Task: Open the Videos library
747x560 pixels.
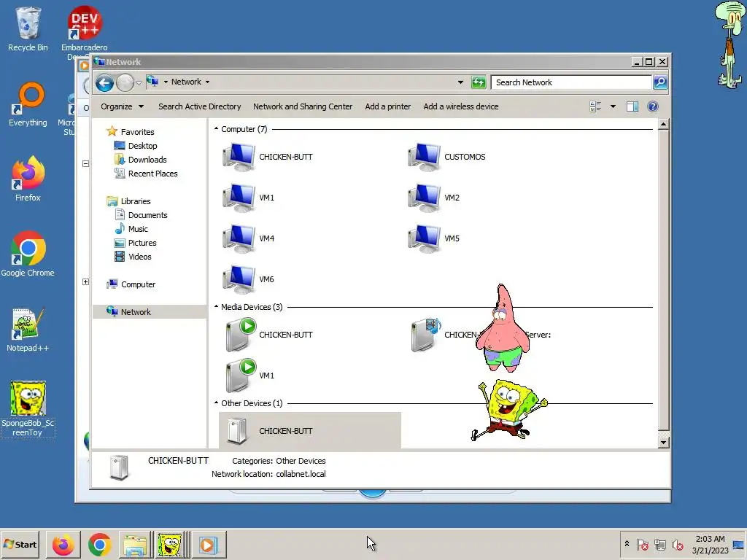Action: pyautogui.click(x=133, y=256)
